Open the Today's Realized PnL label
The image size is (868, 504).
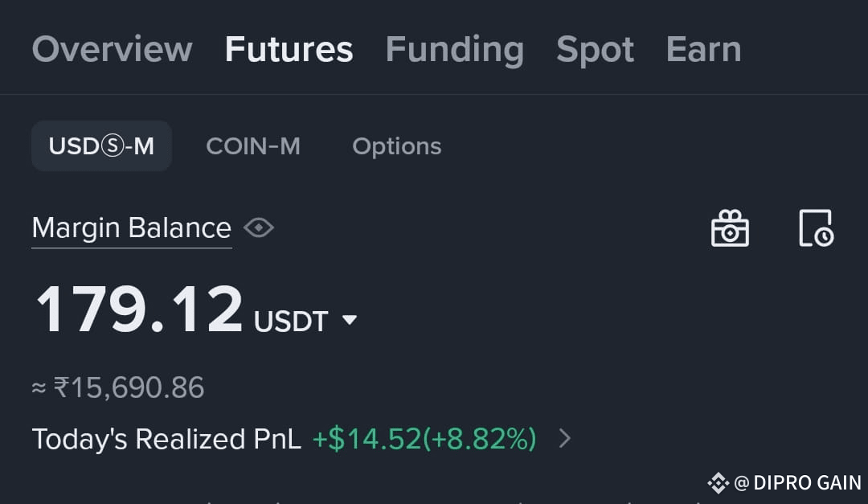pos(166,439)
